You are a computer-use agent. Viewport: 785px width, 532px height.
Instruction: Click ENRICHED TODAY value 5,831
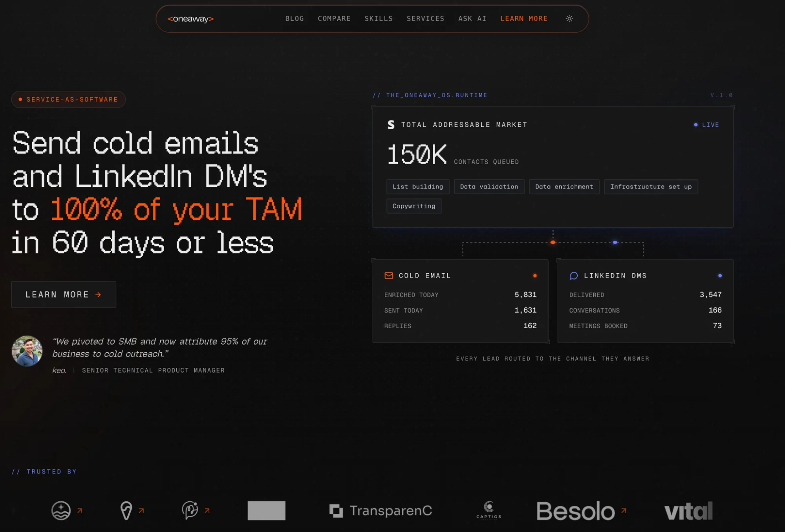point(525,294)
